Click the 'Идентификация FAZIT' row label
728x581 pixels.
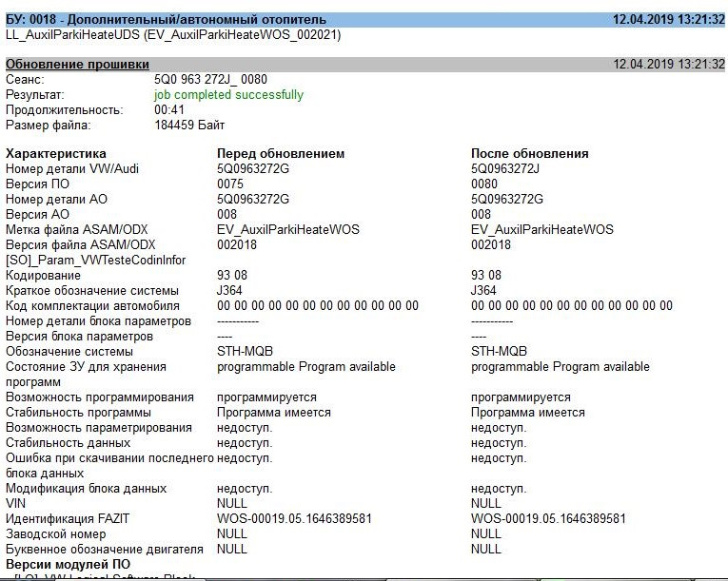[68, 519]
